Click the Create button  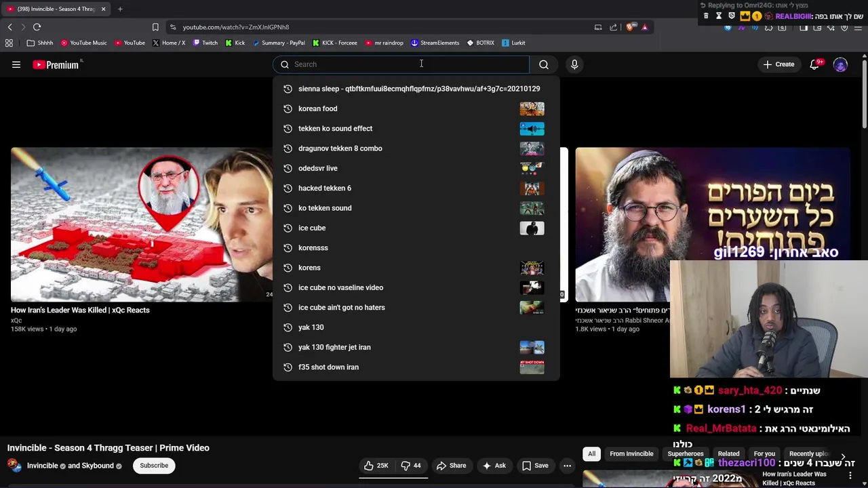[778, 64]
